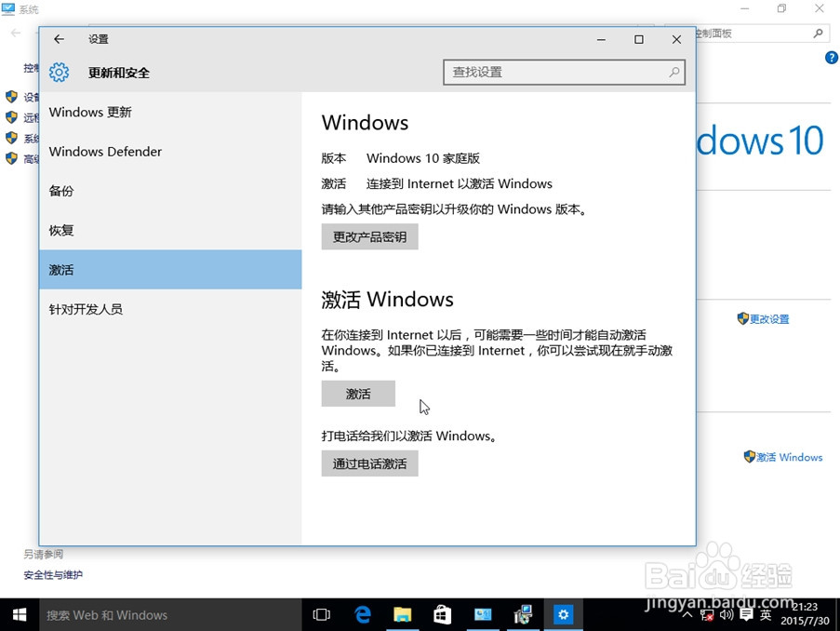Image resolution: width=840 pixels, height=631 pixels.
Task: Minimize the Settings window
Action: click(601, 39)
